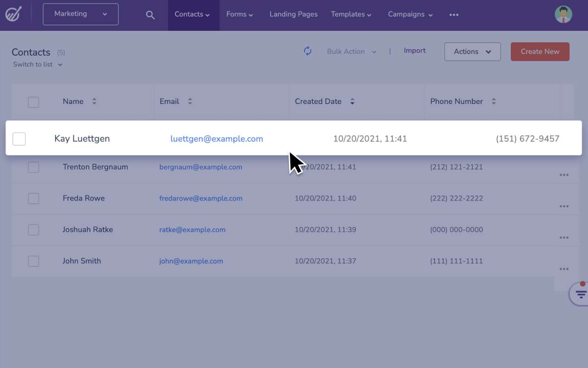Click the refresh contacts icon
This screenshot has width=588, height=368.
coord(308,51)
